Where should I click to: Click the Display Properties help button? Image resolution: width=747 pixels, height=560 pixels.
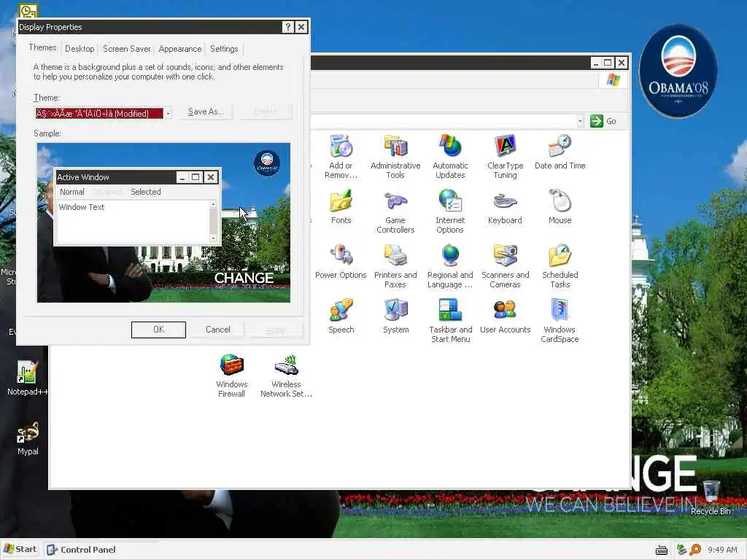pyautogui.click(x=287, y=27)
